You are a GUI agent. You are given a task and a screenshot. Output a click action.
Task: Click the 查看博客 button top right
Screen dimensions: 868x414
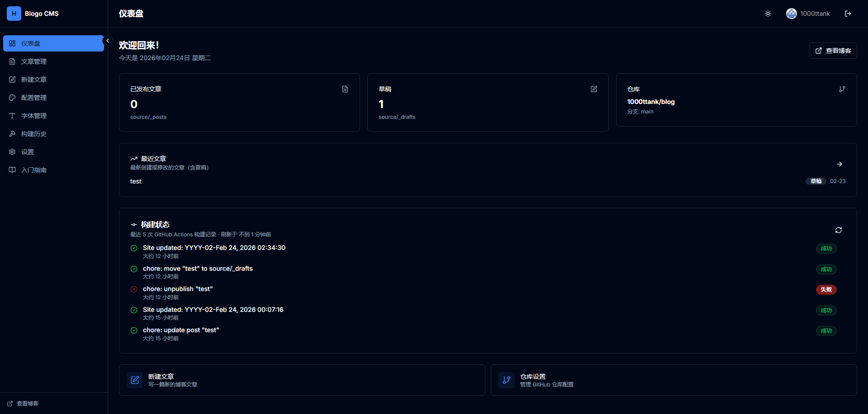pyautogui.click(x=833, y=51)
